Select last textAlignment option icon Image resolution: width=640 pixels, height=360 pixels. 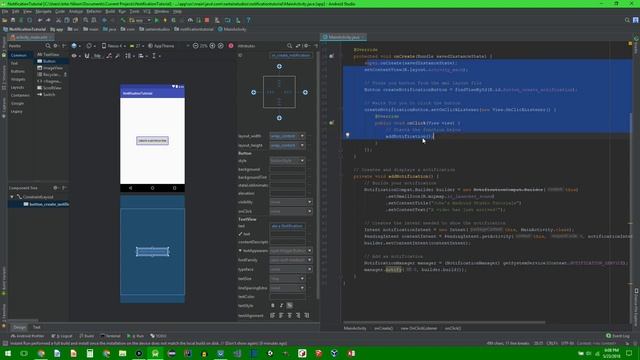coord(307,316)
